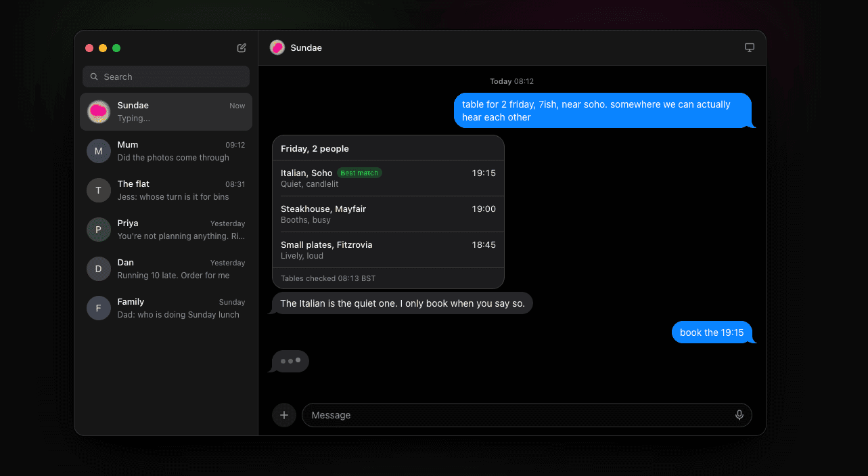The height and width of the screenshot is (476, 868).
Task: Open the screen share icon in header
Action: (750, 47)
